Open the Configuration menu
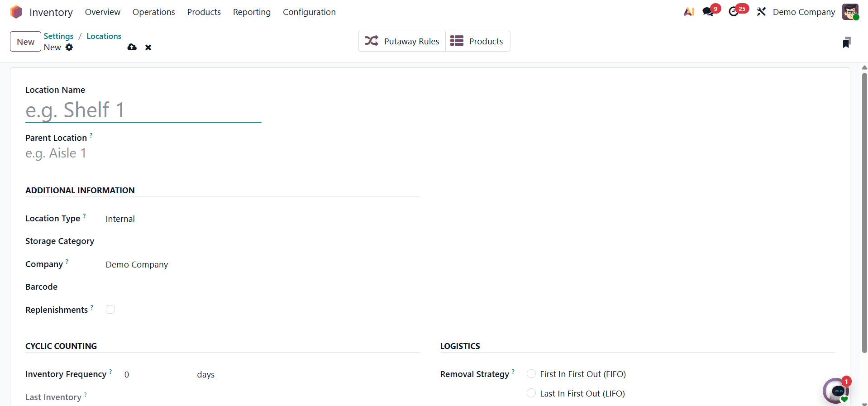 click(310, 12)
